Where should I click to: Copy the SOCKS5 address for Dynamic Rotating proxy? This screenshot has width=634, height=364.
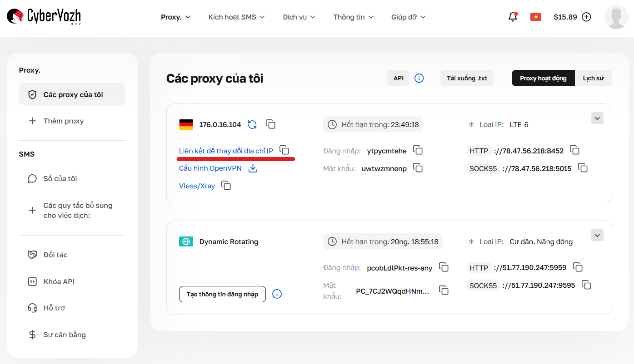coord(586,285)
